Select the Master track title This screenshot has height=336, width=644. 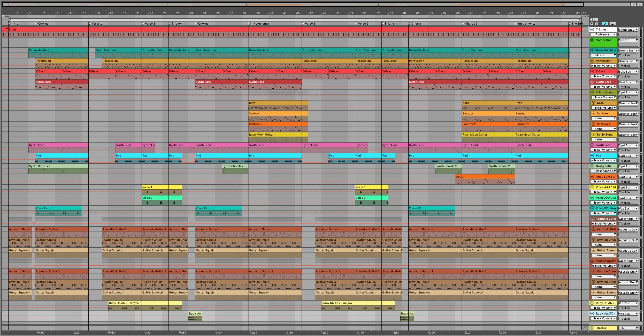tap(601, 328)
